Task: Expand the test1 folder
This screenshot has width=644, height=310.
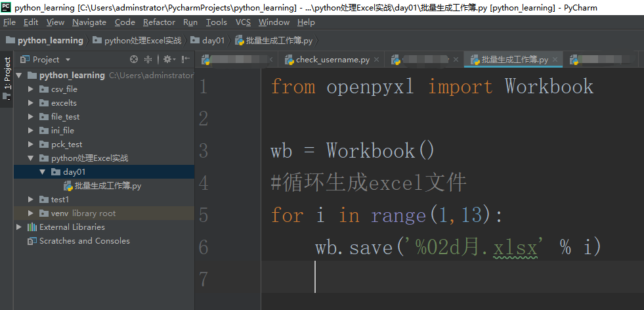Action: (30, 200)
